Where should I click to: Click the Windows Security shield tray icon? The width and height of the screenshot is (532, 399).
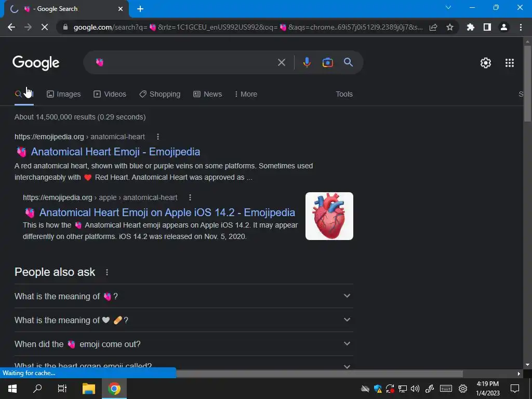378,389
